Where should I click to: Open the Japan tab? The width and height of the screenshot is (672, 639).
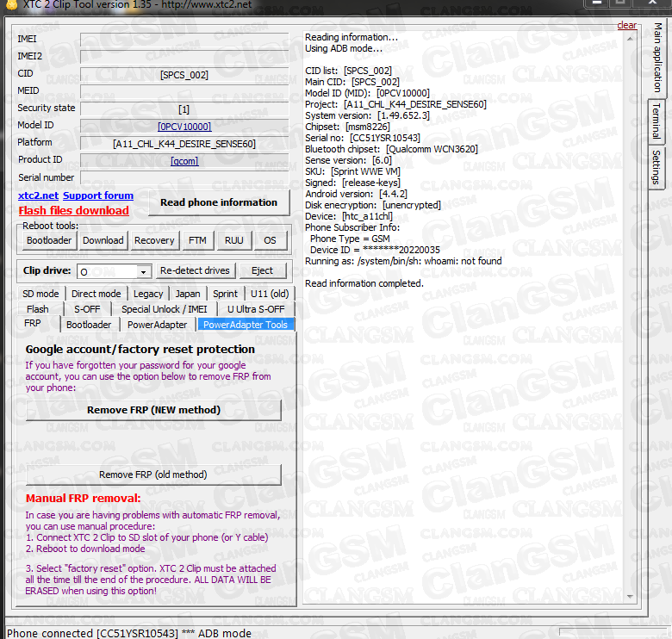click(188, 294)
